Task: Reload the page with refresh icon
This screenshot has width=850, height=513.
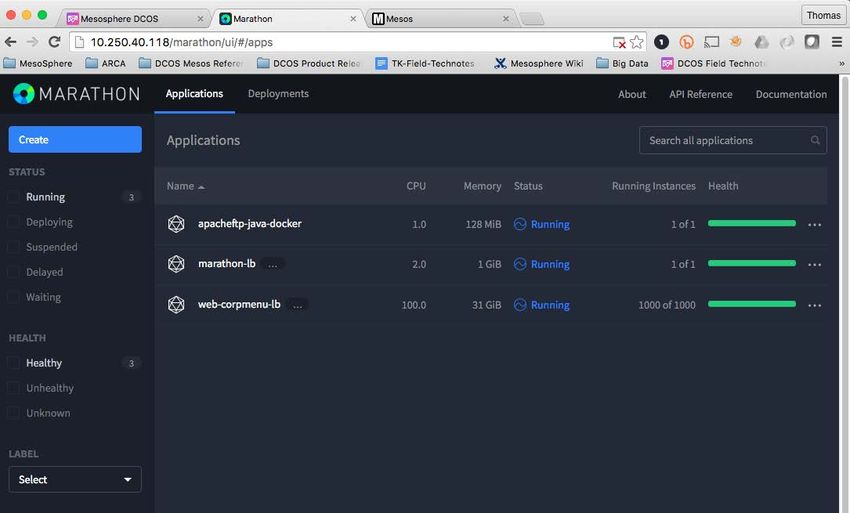Action: [x=54, y=42]
